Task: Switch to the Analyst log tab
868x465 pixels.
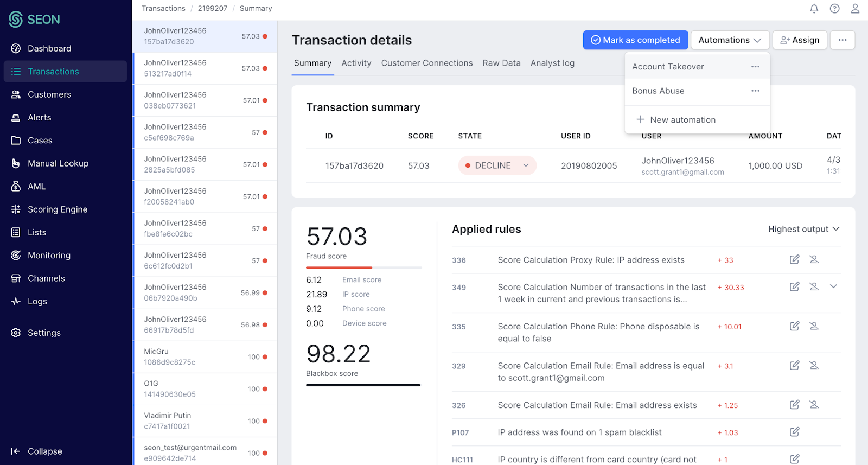Action: point(552,63)
